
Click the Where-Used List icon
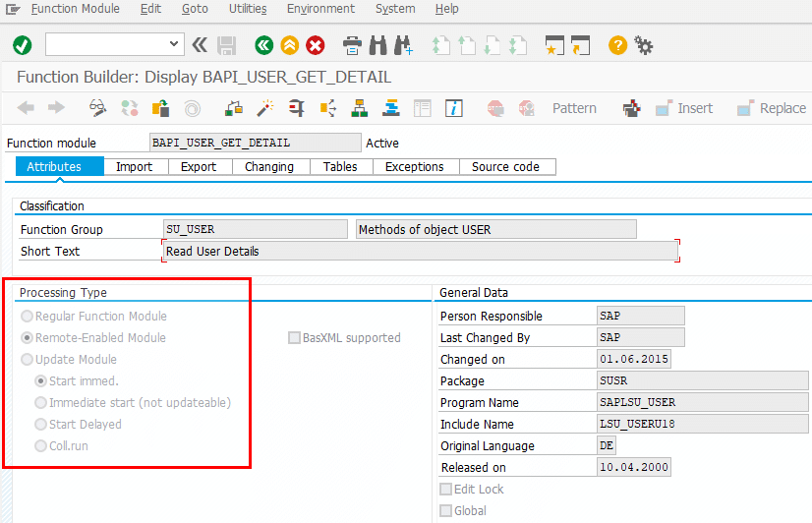[x=328, y=108]
